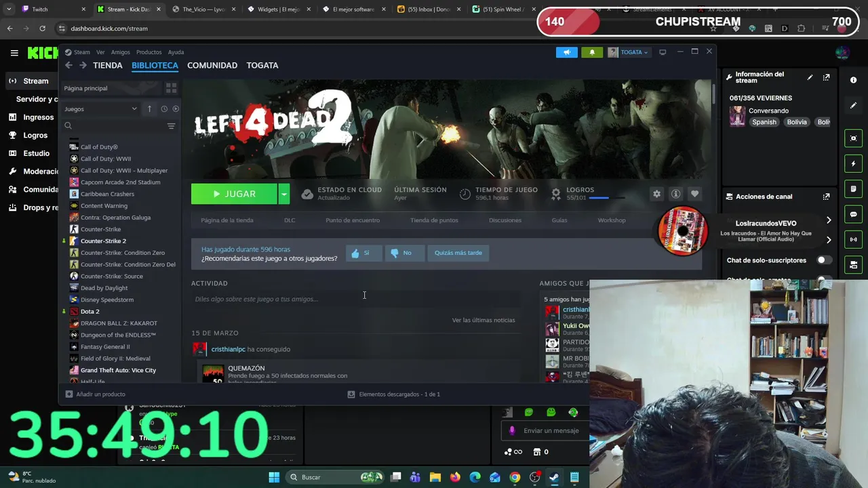This screenshot has width=868, height=488.
Task: Click the Kick info circle icon
Action: [x=854, y=80]
